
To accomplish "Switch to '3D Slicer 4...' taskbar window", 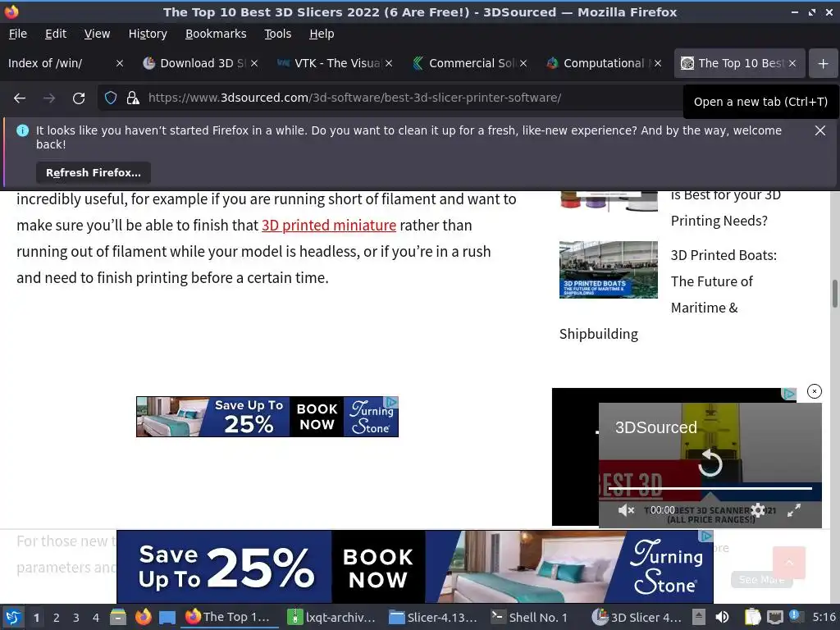I will click(x=637, y=617).
